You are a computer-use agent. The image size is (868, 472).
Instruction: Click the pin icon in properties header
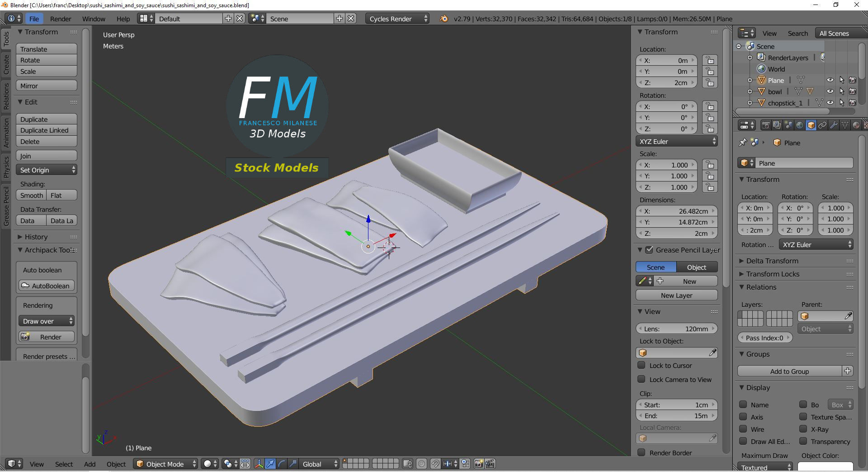click(x=743, y=143)
